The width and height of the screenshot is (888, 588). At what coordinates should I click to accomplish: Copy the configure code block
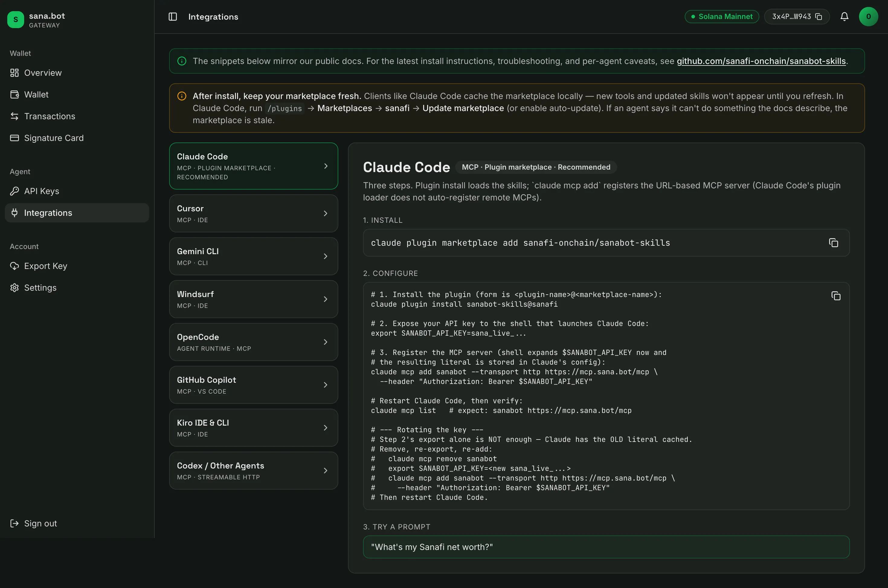click(835, 296)
